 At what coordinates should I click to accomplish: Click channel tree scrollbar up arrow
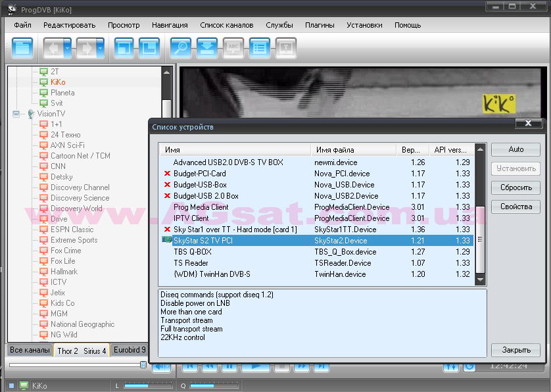point(166,72)
